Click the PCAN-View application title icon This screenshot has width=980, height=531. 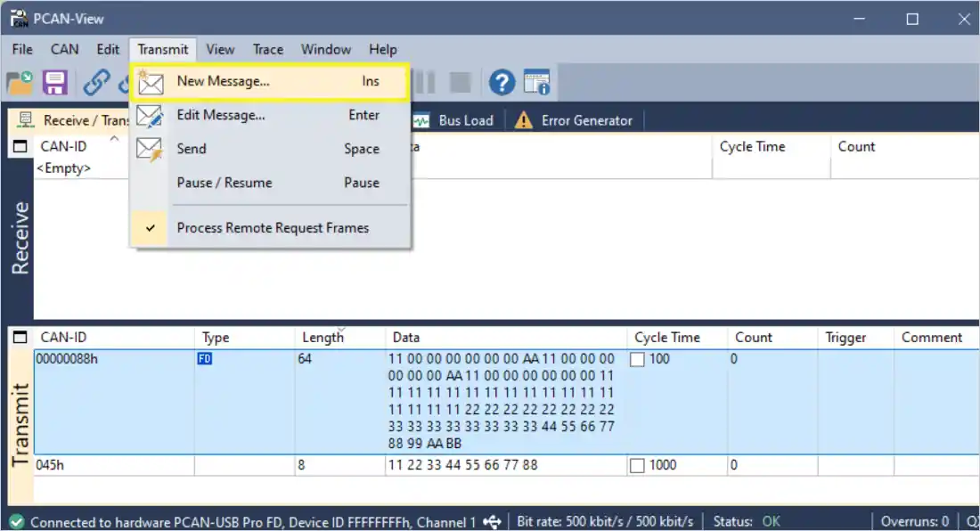click(19, 19)
